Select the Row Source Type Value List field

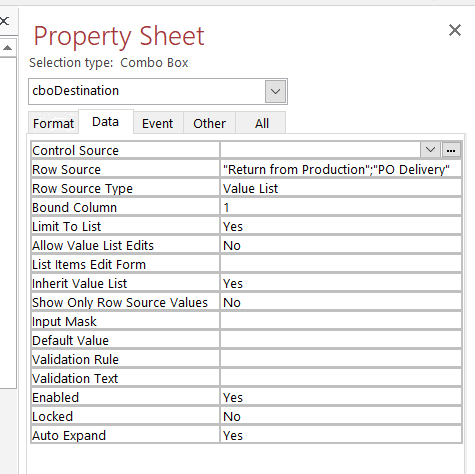point(341,188)
